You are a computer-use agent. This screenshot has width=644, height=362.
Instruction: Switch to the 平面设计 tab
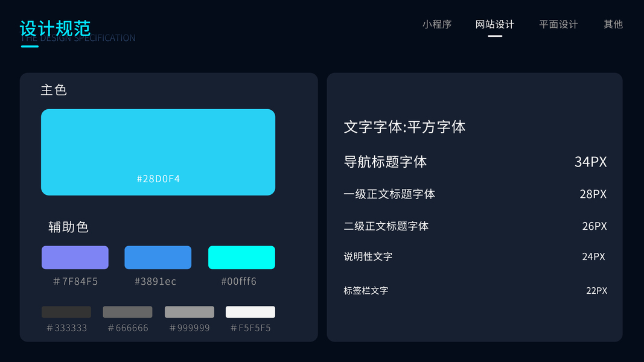[558, 25]
